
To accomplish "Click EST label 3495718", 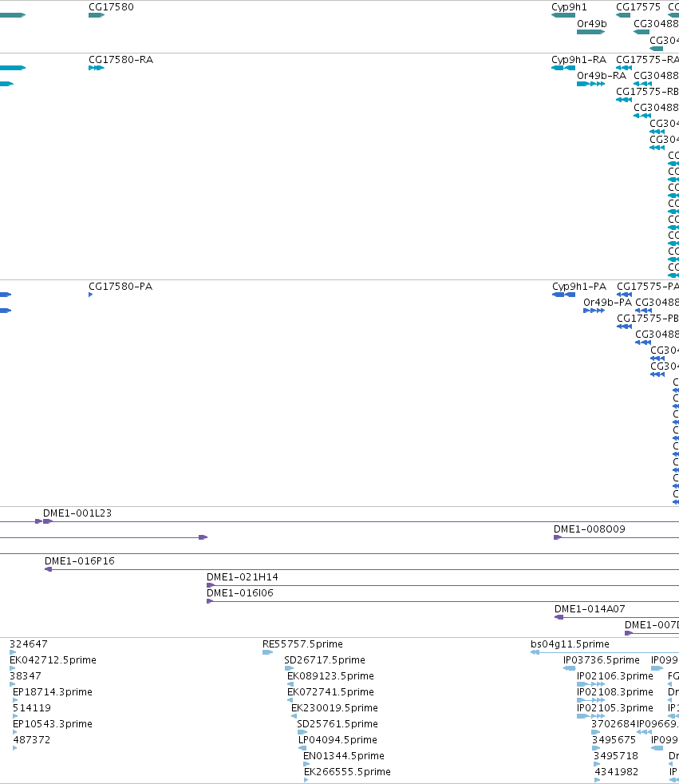I will point(615,756).
